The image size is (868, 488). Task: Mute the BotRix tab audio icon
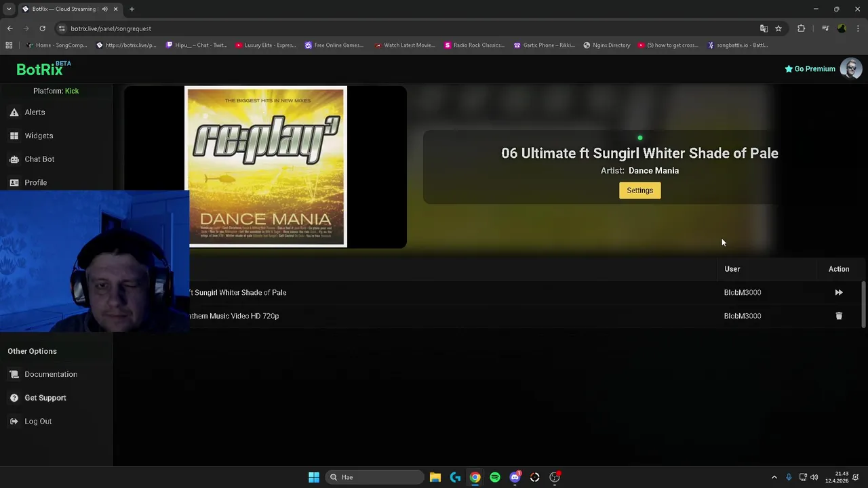point(104,9)
